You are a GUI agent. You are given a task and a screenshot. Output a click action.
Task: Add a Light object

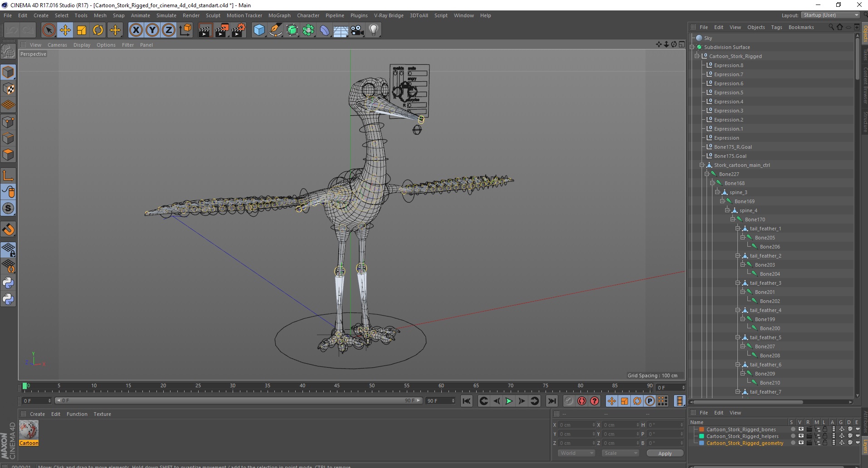coord(374,30)
